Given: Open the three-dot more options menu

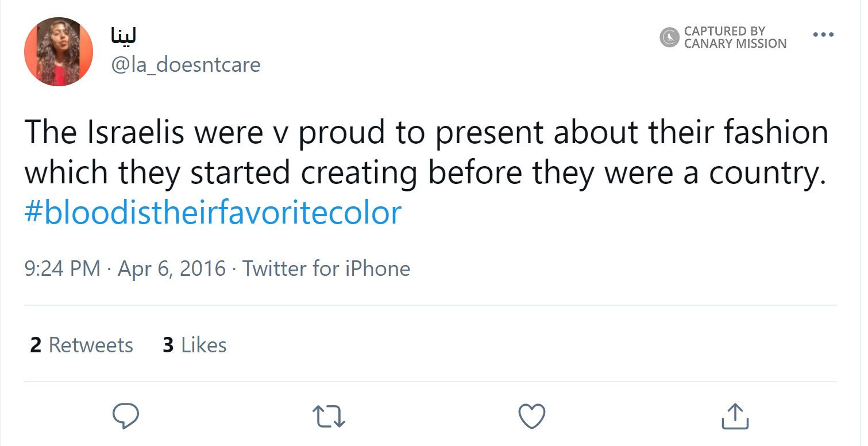Looking at the screenshot, I should (x=823, y=34).
